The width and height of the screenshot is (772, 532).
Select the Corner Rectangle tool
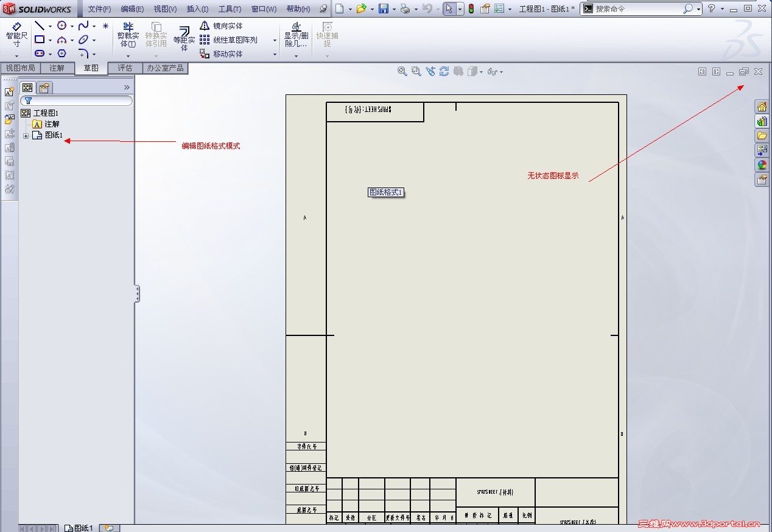[x=40, y=40]
